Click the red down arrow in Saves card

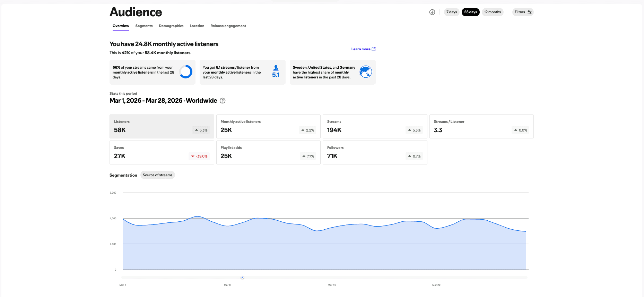(x=193, y=156)
